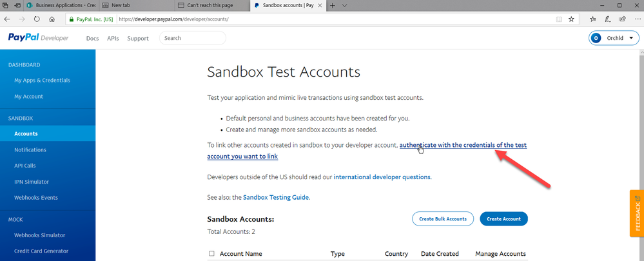The width and height of the screenshot is (644, 261).
Task: Click the Account Name column header
Action: coord(240,254)
